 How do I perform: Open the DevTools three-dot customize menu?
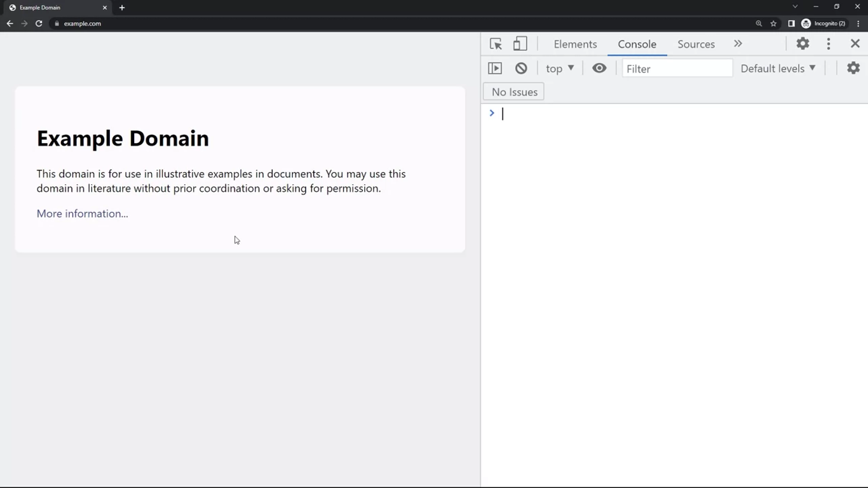[x=829, y=44]
